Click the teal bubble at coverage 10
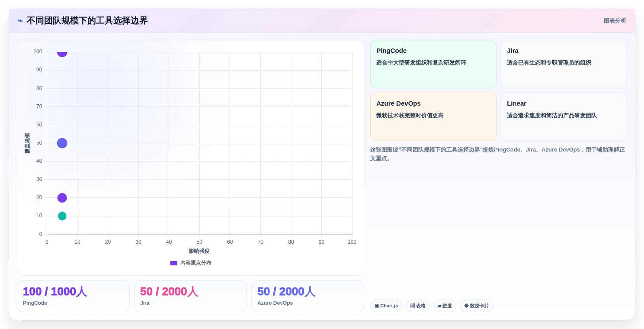The image size is (644, 329). (x=62, y=216)
